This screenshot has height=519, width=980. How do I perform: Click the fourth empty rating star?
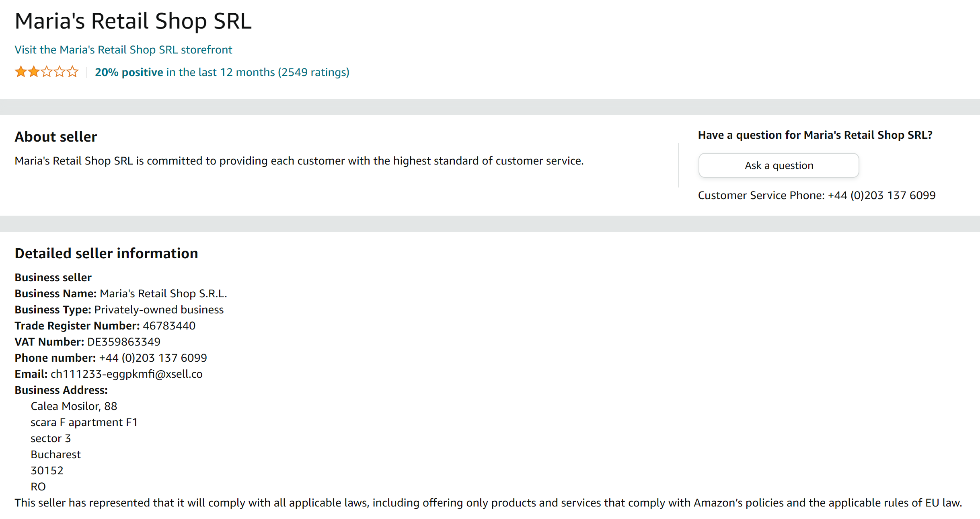click(60, 72)
